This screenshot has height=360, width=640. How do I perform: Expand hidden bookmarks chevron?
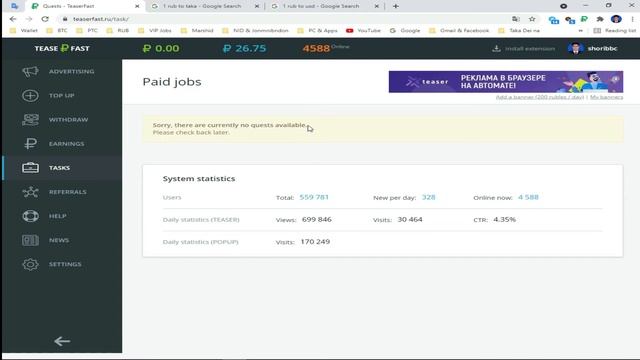click(580, 31)
